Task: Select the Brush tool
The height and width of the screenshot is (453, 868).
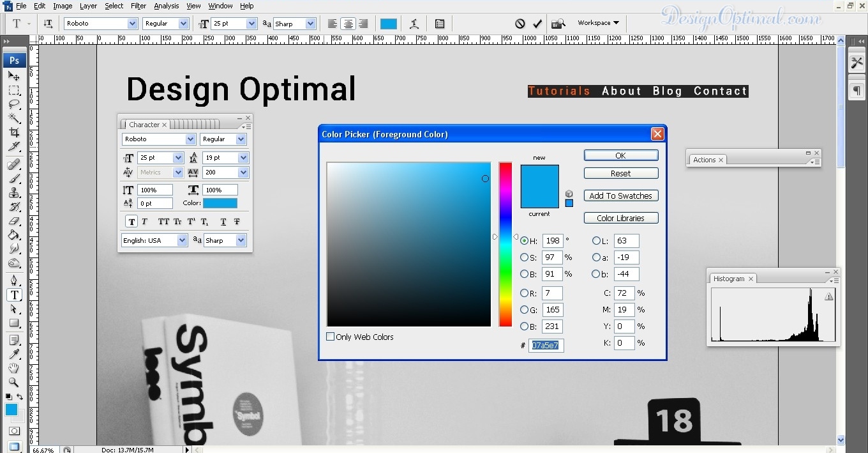Action: pyautogui.click(x=14, y=179)
